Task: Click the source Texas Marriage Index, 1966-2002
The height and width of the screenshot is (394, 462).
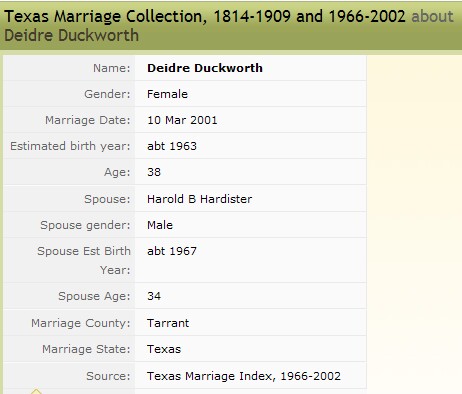Action: coord(244,376)
